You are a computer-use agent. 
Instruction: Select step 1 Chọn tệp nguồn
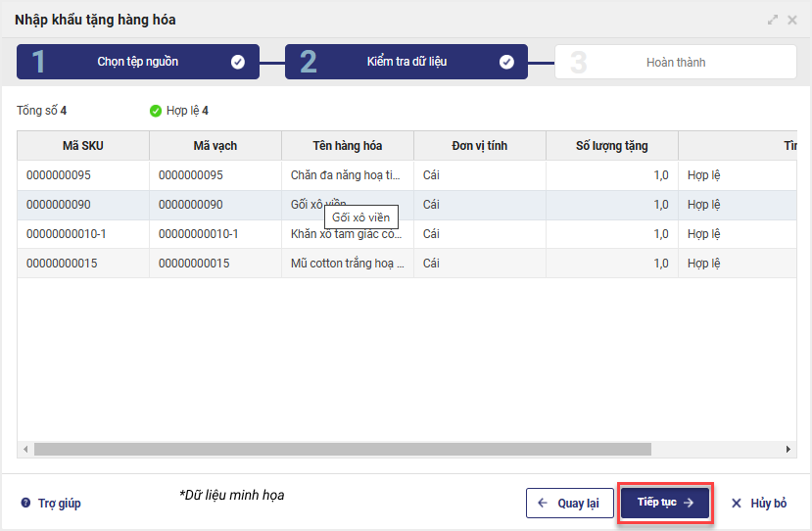(x=138, y=62)
